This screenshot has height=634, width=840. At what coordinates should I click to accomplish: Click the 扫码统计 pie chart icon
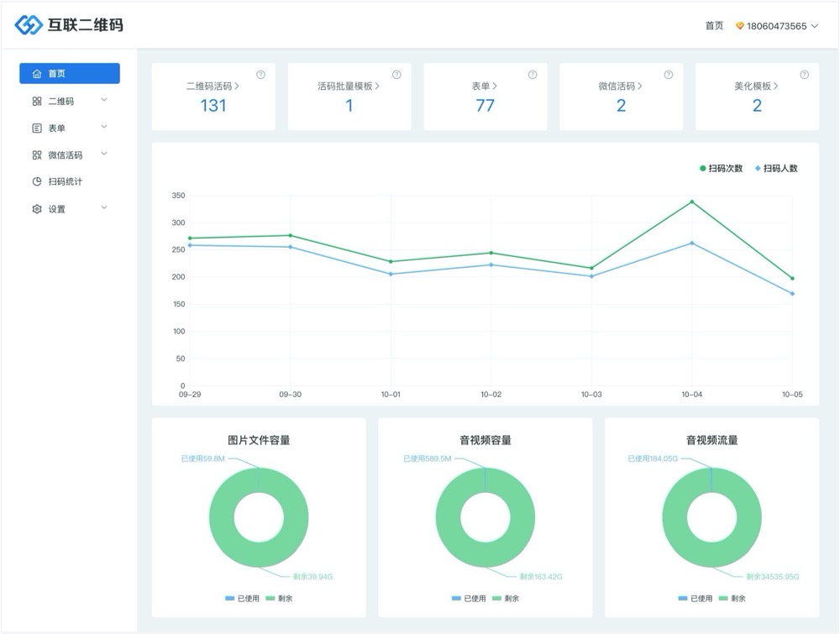click(37, 181)
